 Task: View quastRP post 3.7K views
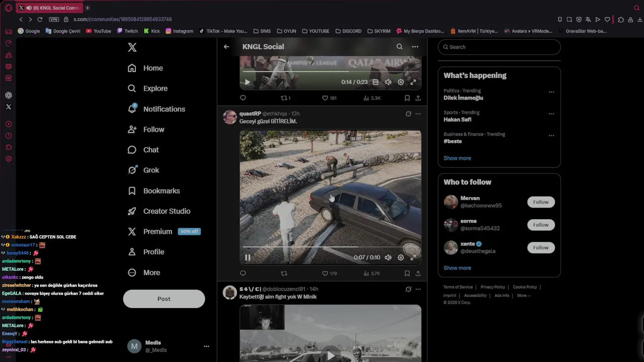click(372, 274)
